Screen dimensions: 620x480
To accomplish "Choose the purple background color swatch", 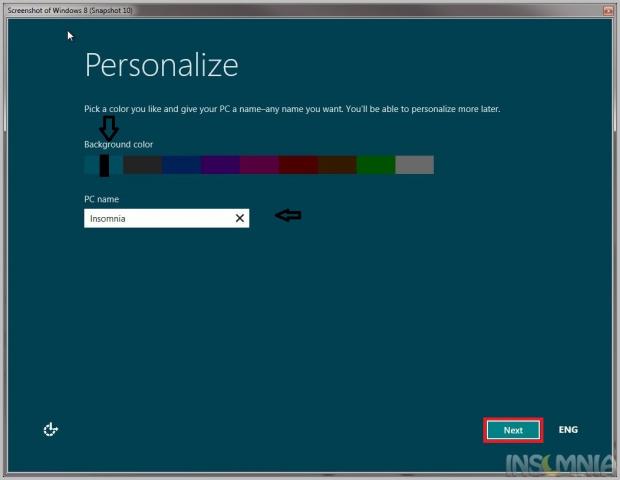I will tap(220, 165).
